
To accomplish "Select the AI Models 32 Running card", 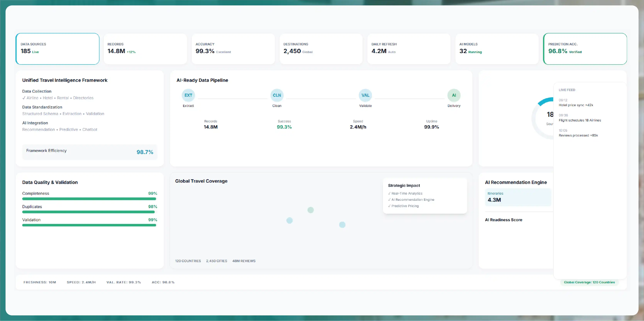I will point(497,49).
